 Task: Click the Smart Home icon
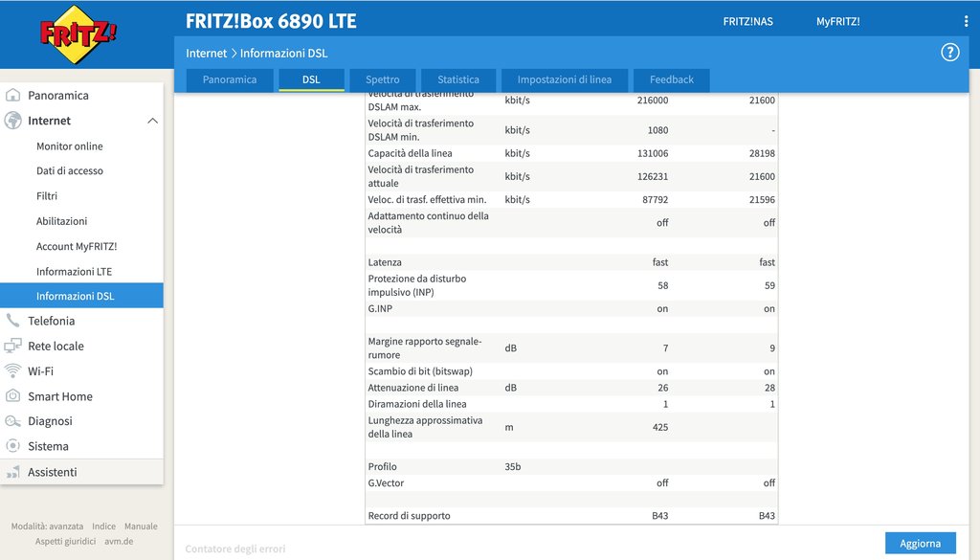13,396
